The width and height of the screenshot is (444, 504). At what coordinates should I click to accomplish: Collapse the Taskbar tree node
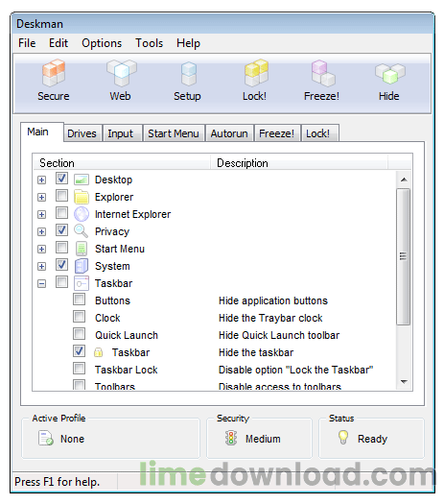click(41, 284)
